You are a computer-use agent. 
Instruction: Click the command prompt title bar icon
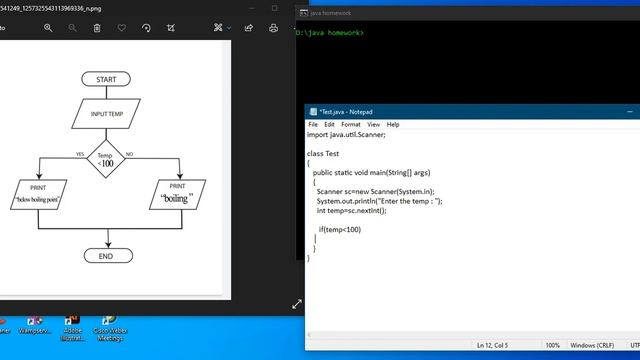pos(303,13)
